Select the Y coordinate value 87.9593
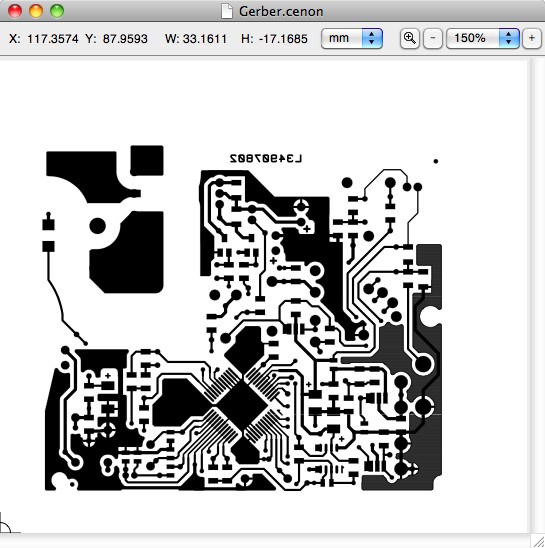The width and height of the screenshot is (545, 548). (125, 38)
